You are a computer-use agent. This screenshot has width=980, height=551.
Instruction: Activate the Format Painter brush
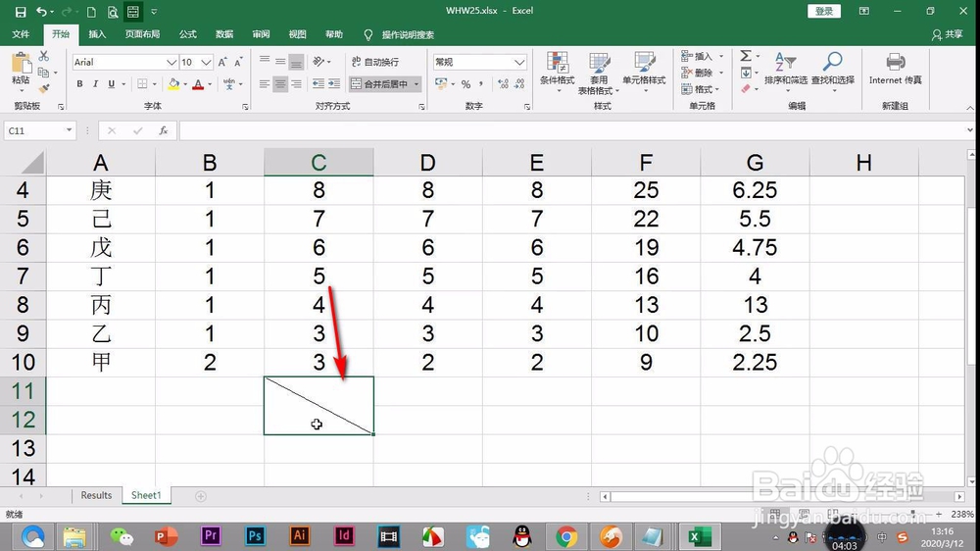click(x=44, y=89)
